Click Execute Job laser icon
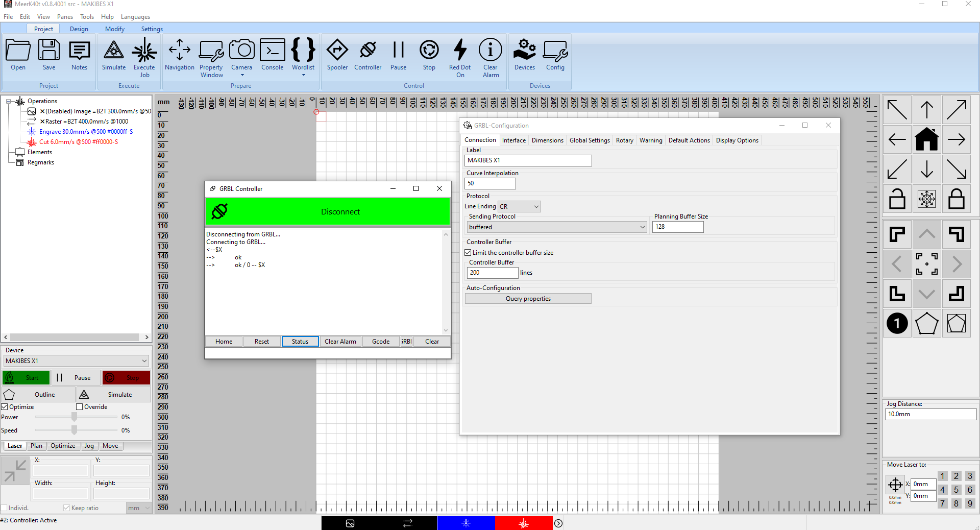The height and width of the screenshot is (530, 980). pyautogui.click(x=144, y=58)
